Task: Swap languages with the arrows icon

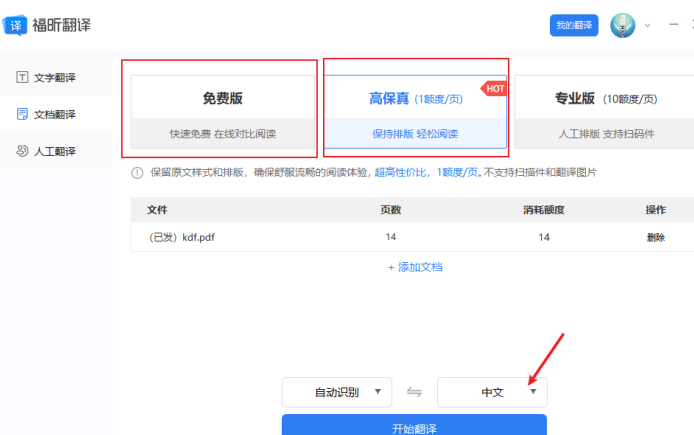Action: (x=414, y=392)
